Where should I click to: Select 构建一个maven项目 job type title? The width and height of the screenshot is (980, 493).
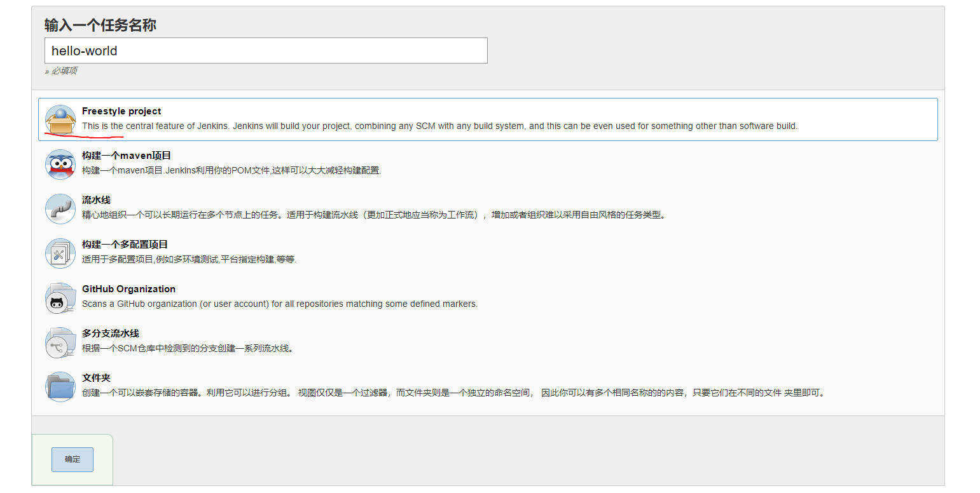[x=127, y=156]
